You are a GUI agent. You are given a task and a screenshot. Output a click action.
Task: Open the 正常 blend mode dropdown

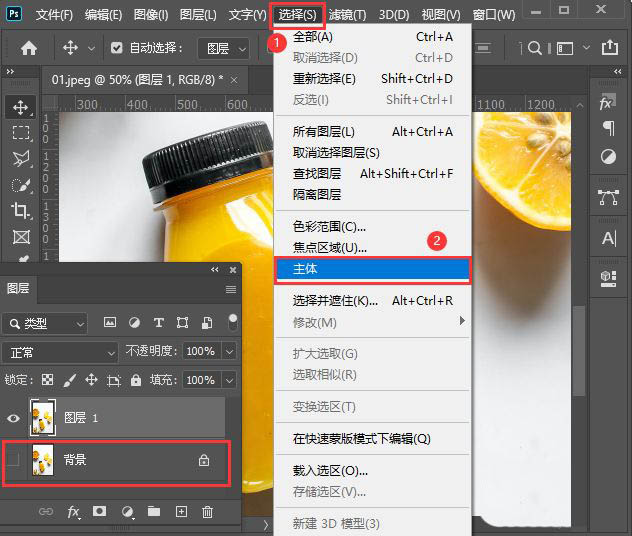click(60, 353)
